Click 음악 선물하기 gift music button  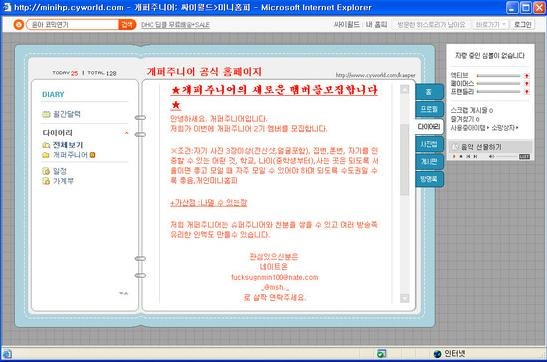481,147
